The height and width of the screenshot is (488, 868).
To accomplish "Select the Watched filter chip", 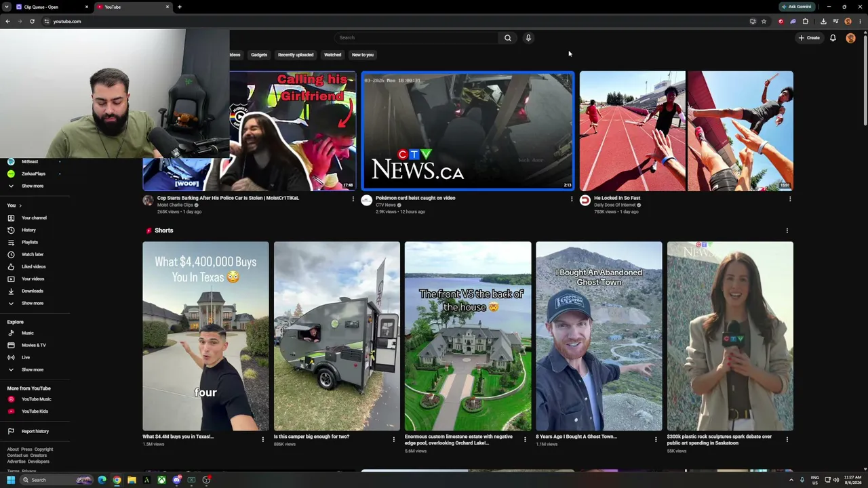I will 332,55.
